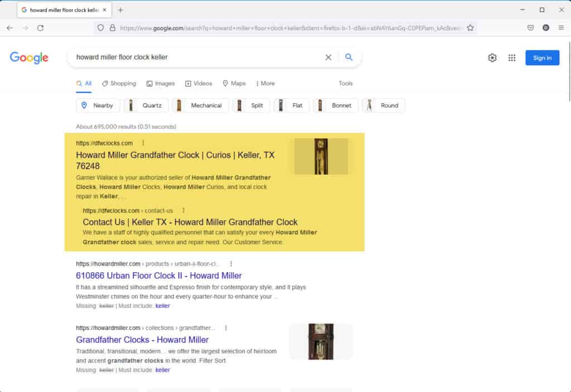Apply the Round filter chip

point(384,105)
